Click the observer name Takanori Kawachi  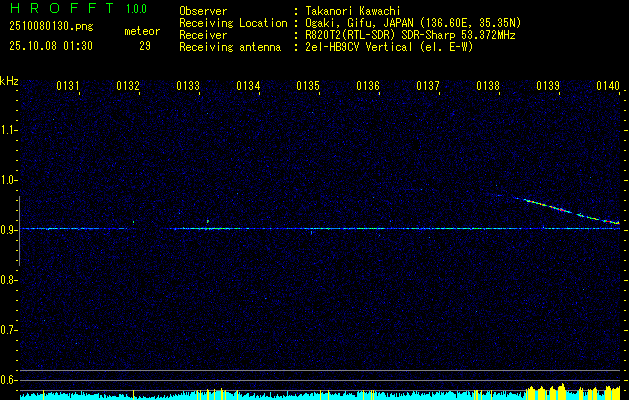tap(353, 11)
